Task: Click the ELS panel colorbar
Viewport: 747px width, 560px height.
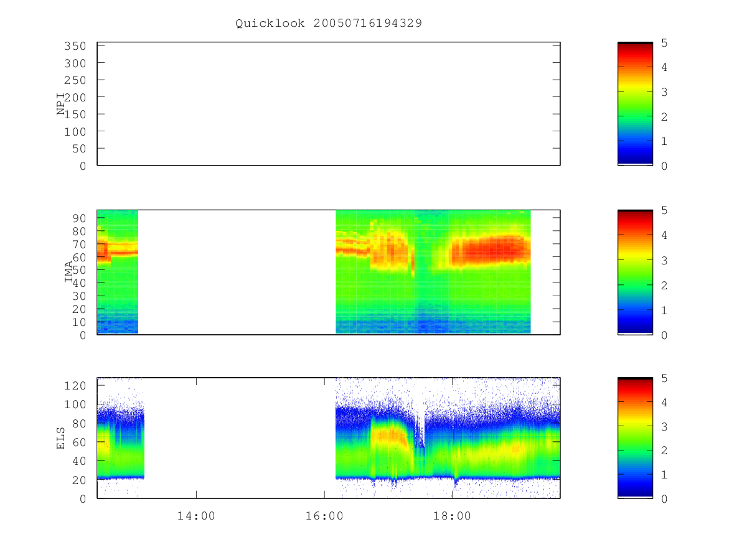Action: pyautogui.click(x=635, y=438)
